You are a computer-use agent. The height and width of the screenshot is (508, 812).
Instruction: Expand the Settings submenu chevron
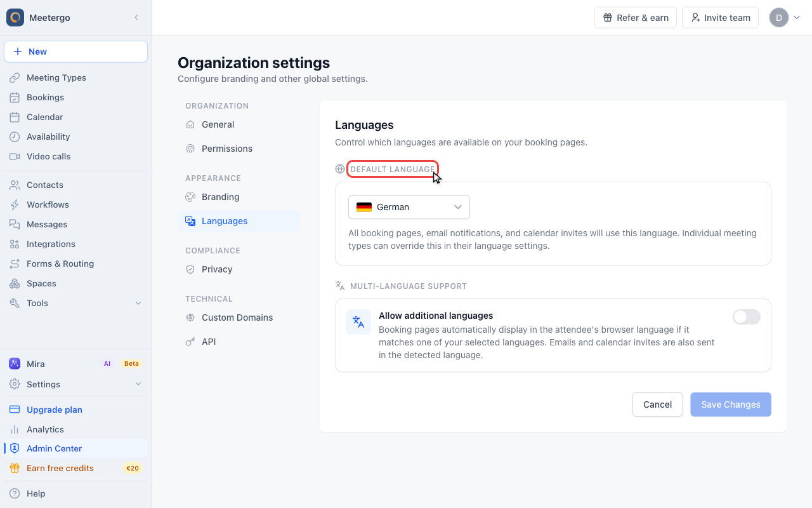point(138,384)
